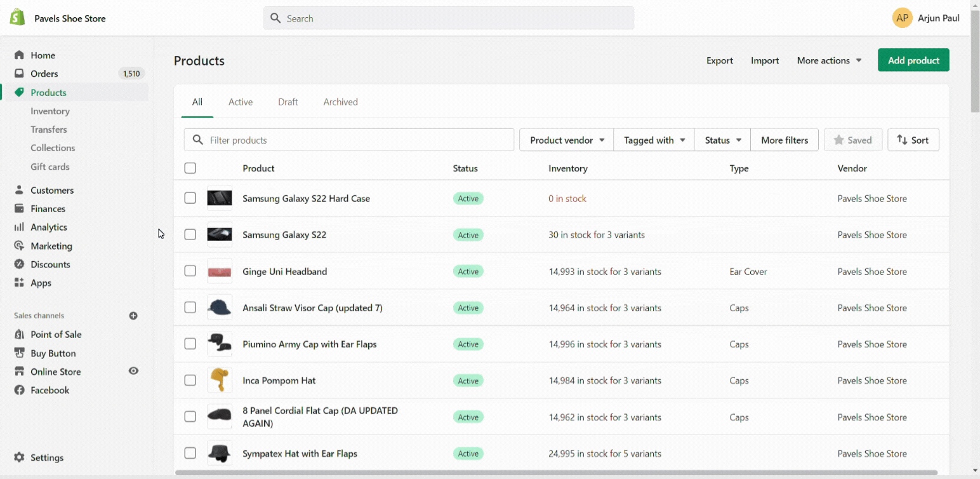Switch to the Archived tab
Screen dimensions: 980x479
point(340,102)
